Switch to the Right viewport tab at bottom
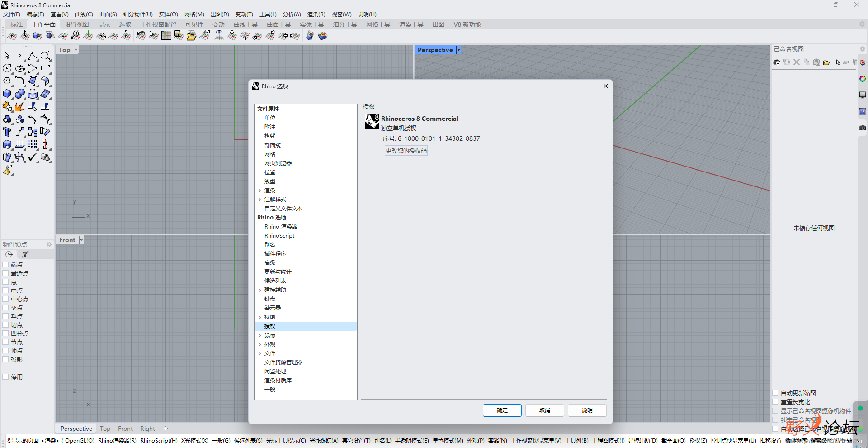This screenshot has width=868, height=448. pos(147,429)
